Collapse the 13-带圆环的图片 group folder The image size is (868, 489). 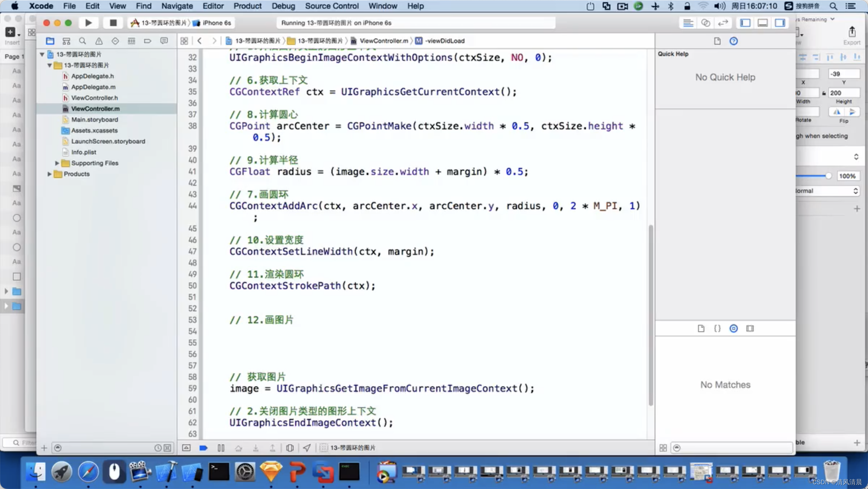coord(50,65)
